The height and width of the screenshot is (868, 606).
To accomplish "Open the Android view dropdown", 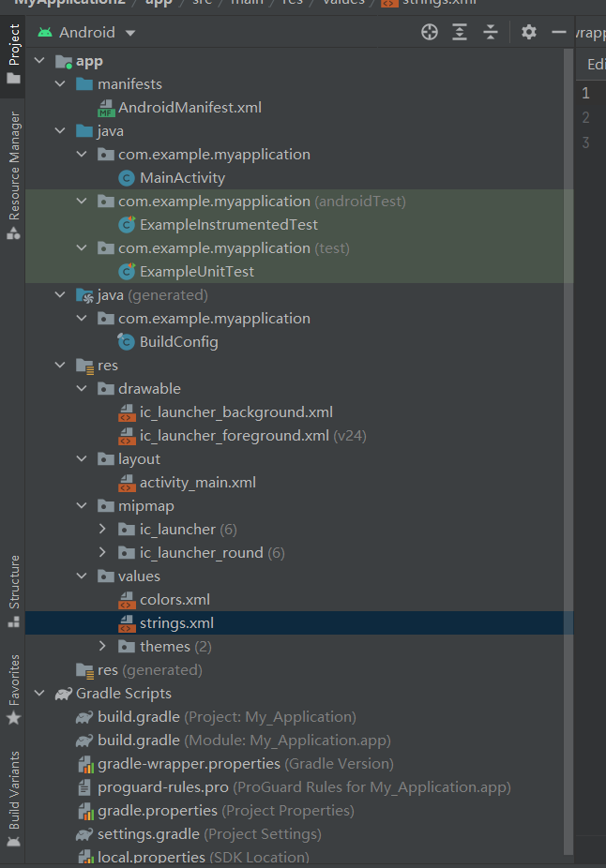I will [87, 33].
